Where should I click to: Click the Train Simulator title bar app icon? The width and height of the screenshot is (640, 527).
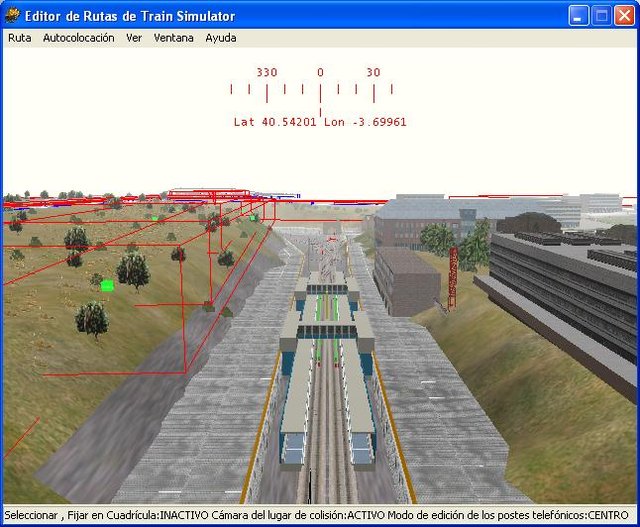(12, 15)
